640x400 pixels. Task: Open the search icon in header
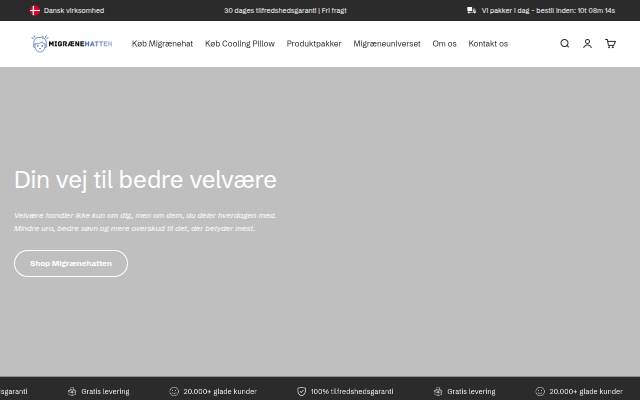tap(564, 43)
